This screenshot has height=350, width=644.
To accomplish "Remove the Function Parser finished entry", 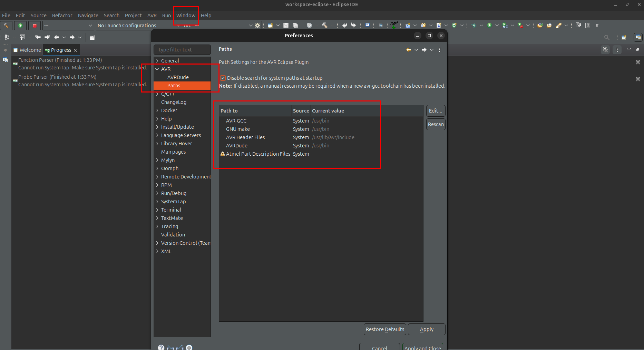I will pyautogui.click(x=638, y=62).
